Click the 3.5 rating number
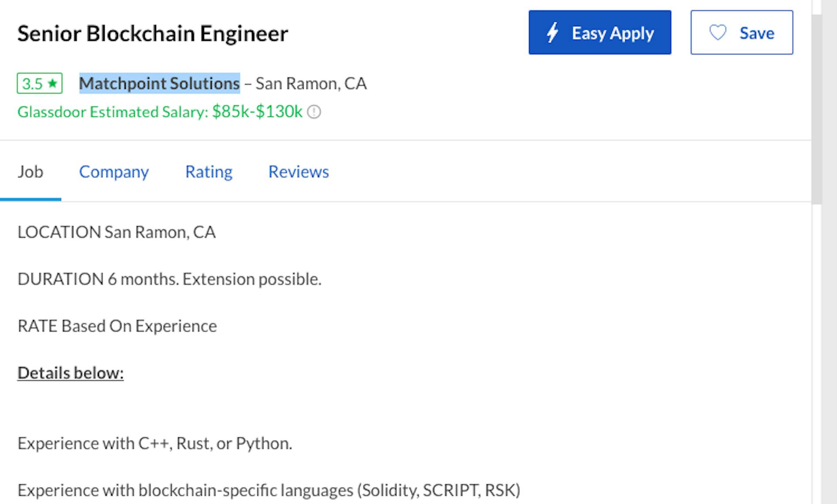 point(33,83)
